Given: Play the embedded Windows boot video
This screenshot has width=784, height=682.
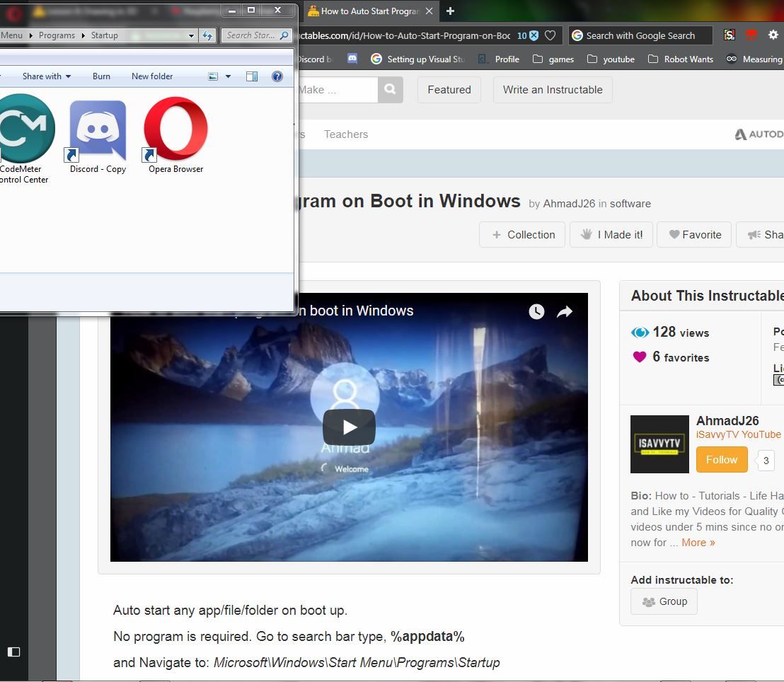Looking at the screenshot, I should [348, 427].
